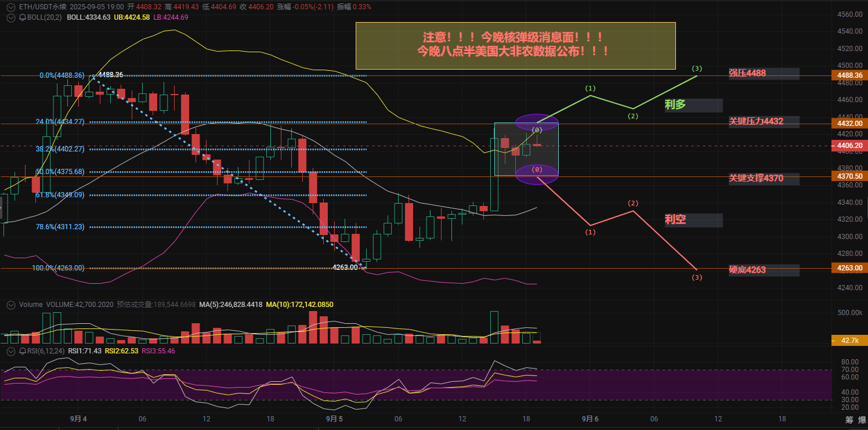Screen dimensions: 868x430
Task: Click the 4500.00 price scale label
Action: (849, 66)
